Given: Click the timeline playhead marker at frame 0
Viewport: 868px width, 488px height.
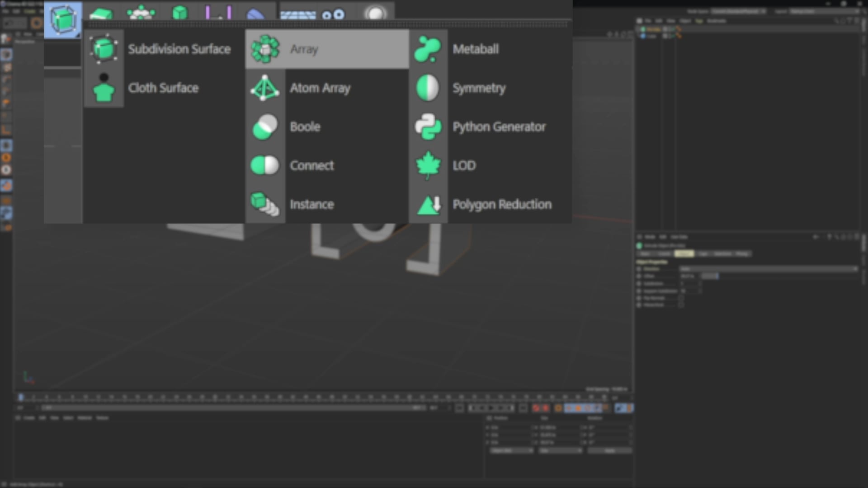Looking at the screenshot, I should pyautogui.click(x=21, y=397).
